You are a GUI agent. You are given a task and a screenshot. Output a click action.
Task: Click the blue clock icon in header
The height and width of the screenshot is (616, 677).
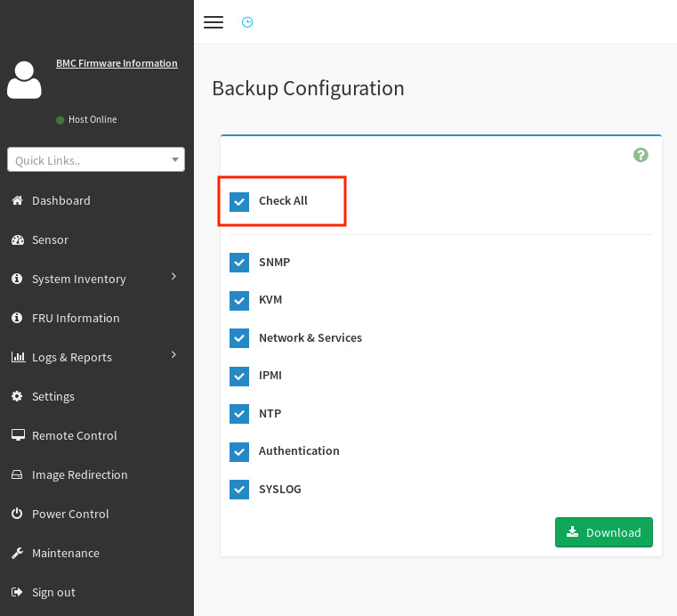(x=247, y=22)
